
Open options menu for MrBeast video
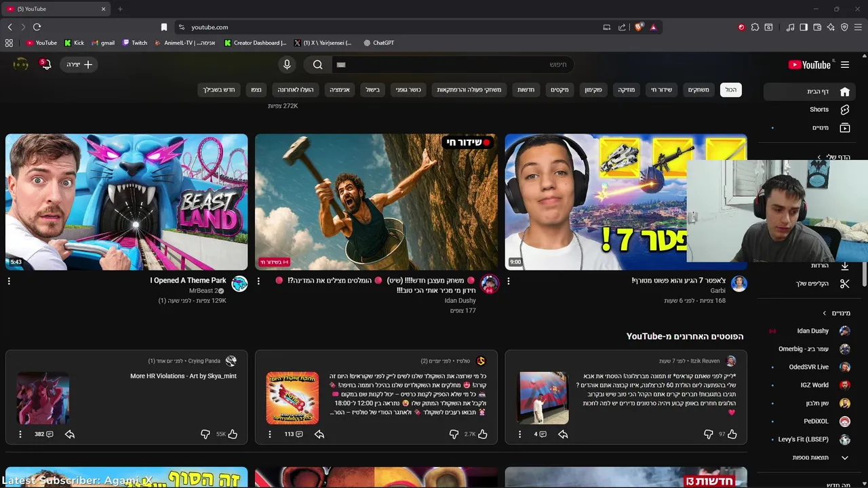(9, 281)
